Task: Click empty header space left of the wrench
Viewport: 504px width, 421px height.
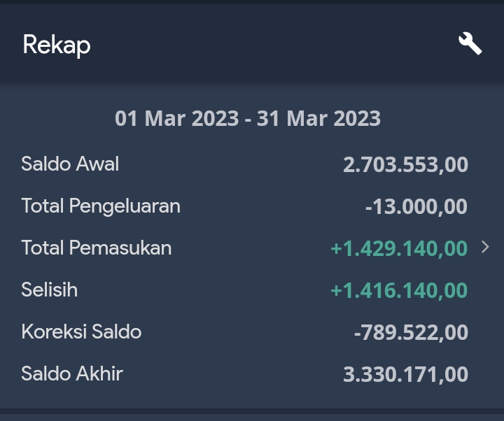Action: tap(280, 45)
